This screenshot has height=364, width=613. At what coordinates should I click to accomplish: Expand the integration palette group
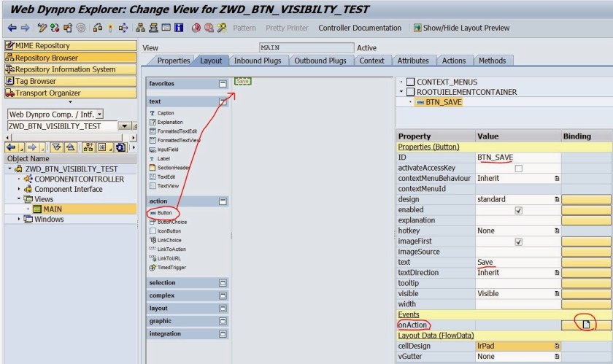(x=223, y=334)
